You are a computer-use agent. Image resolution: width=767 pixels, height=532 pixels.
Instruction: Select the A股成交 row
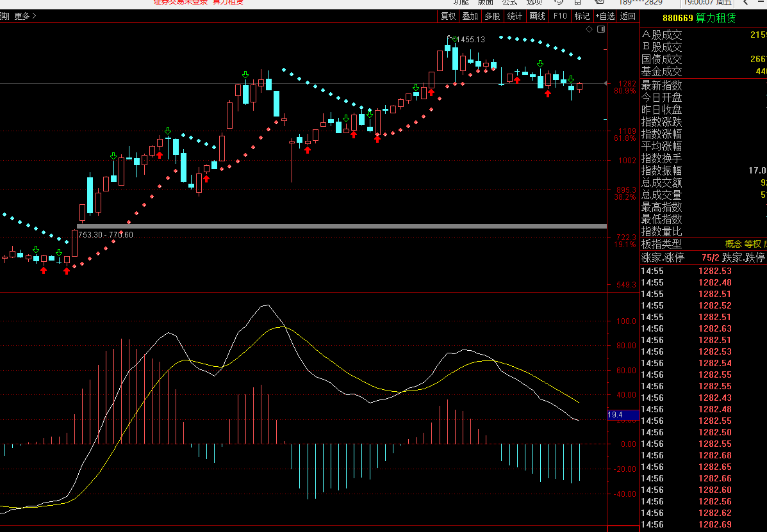[x=704, y=35]
